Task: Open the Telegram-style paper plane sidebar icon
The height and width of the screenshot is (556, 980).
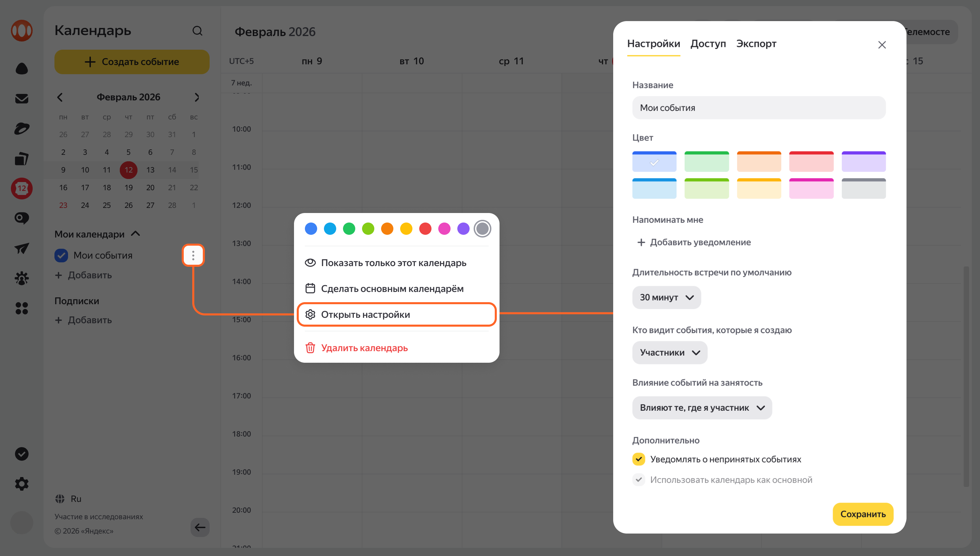Action: point(21,248)
